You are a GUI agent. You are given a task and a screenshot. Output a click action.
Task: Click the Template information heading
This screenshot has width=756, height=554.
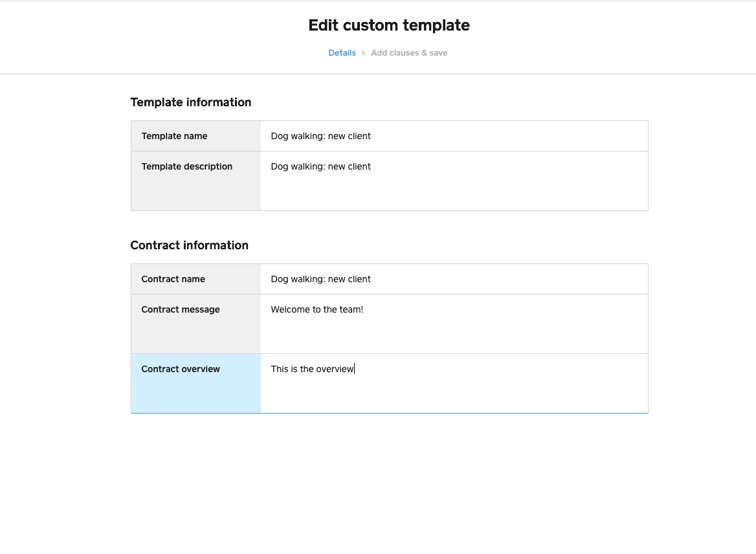click(190, 102)
